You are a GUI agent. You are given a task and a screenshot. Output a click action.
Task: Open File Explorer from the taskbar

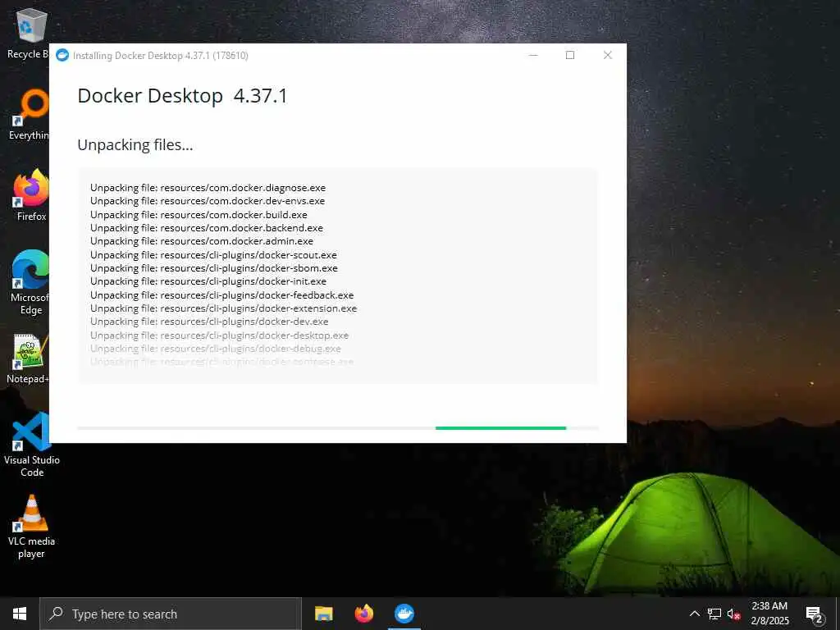click(323, 614)
